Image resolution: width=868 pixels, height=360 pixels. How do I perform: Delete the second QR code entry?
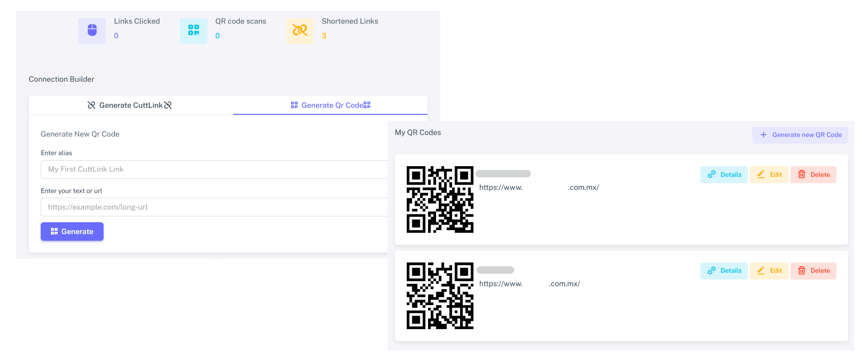tap(813, 271)
